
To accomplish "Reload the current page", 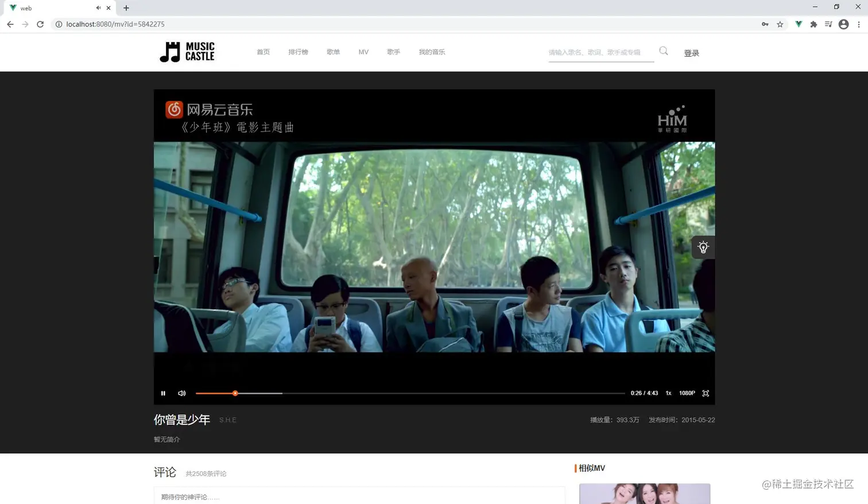I will 40,24.
